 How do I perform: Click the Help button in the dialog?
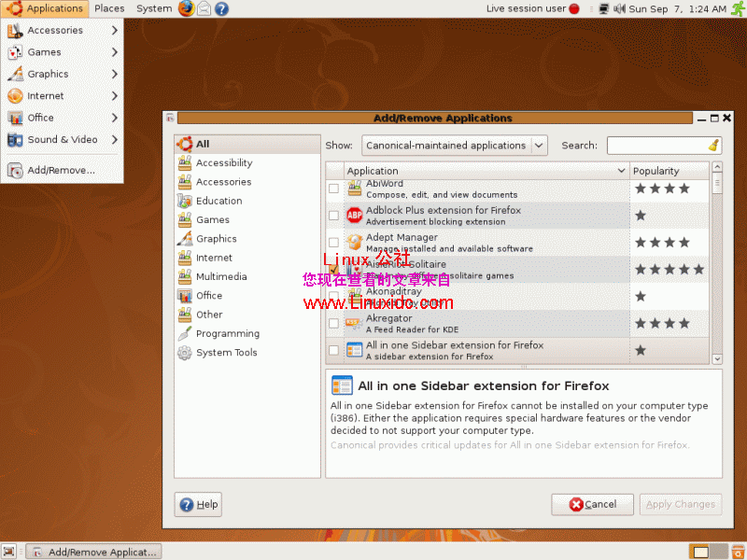197,503
